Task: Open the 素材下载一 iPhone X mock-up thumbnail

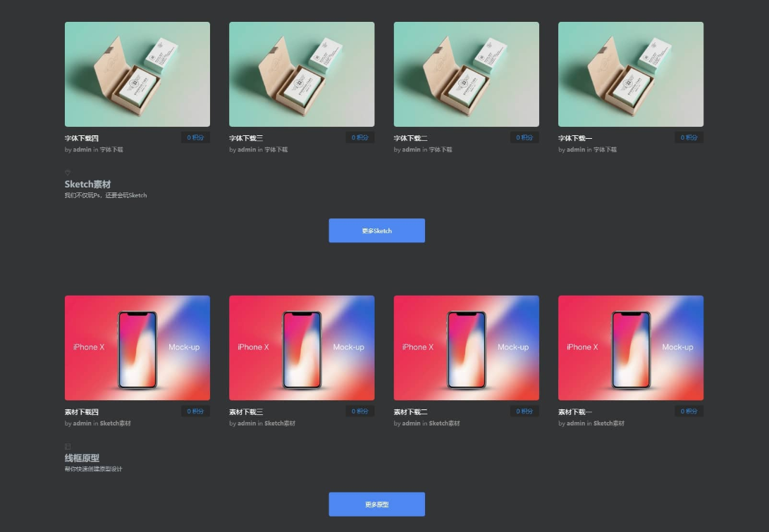Action: tap(631, 347)
